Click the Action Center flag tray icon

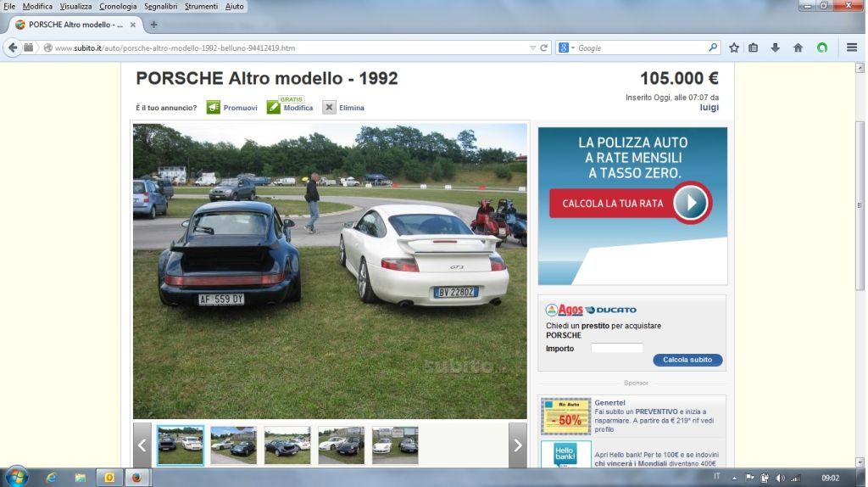[x=749, y=478]
